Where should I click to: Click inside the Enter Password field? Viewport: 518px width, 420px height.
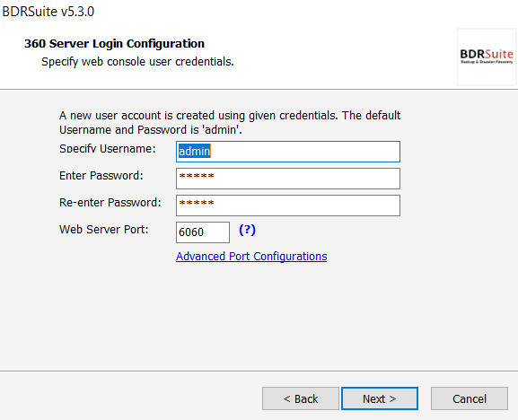pyautogui.click(x=288, y=179)
